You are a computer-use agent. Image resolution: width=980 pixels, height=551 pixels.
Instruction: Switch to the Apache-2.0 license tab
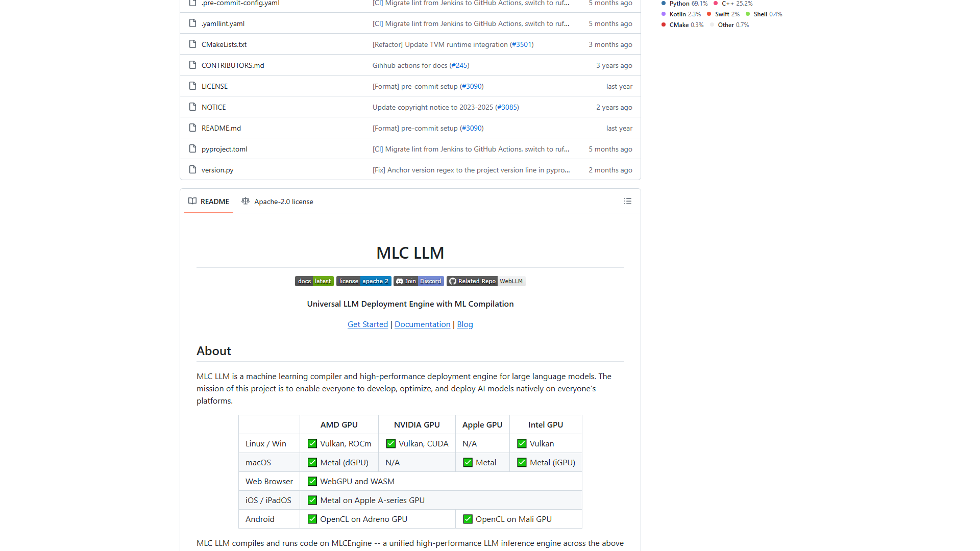point(277,202)
